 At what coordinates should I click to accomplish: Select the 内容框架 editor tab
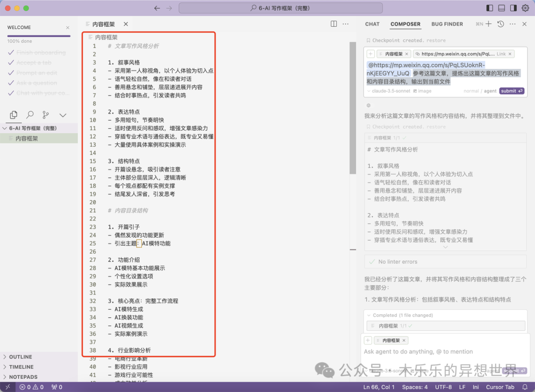coord(104,24)
